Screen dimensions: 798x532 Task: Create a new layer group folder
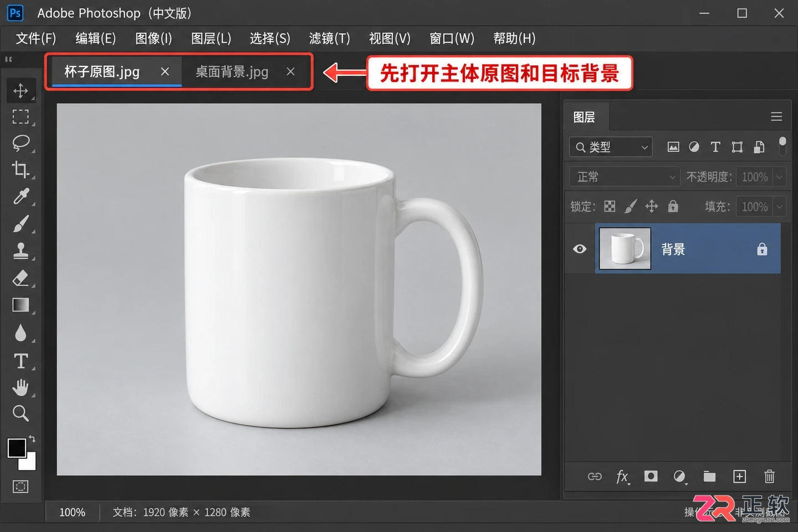(709, 477)
